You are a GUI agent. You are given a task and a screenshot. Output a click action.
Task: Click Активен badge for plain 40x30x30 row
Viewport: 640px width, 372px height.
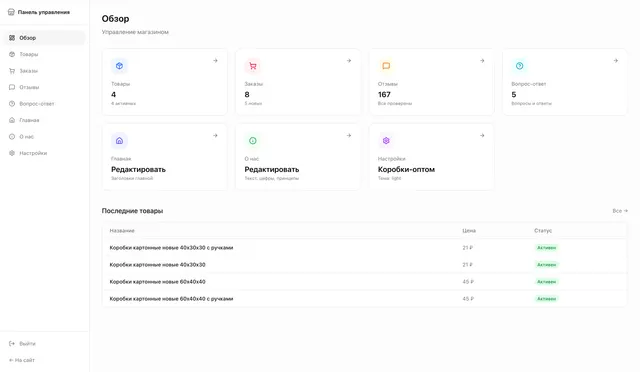(547, 265)
